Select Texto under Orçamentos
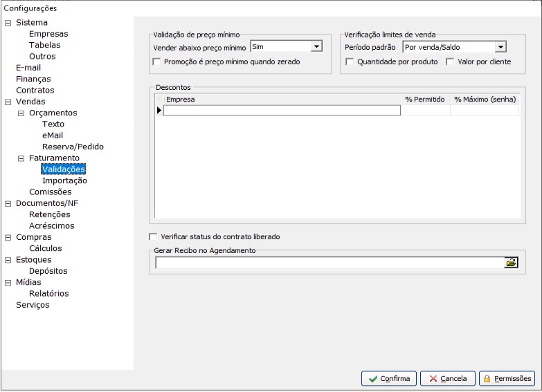542x392 pixels. pyautogui.click(x=53, y=124)
